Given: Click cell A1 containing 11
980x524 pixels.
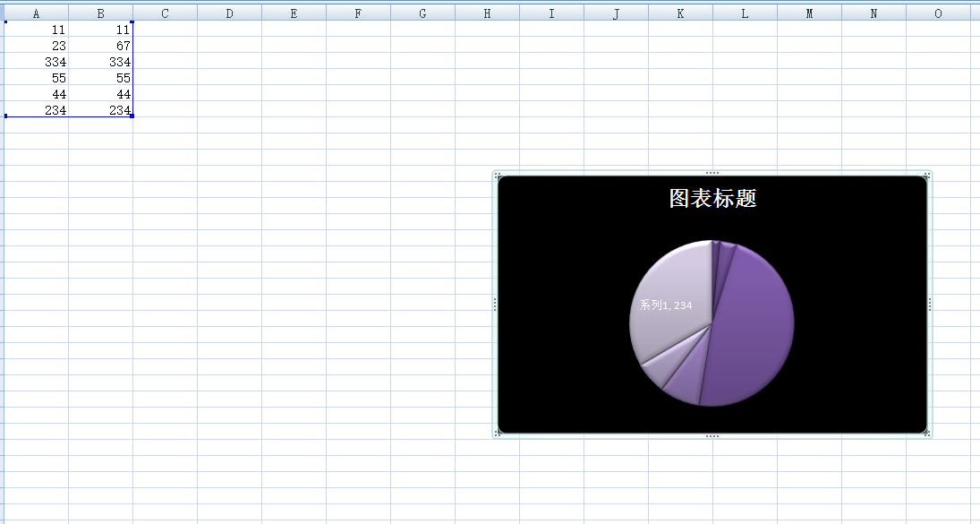Looking at the screenshot, I should 37,29.
